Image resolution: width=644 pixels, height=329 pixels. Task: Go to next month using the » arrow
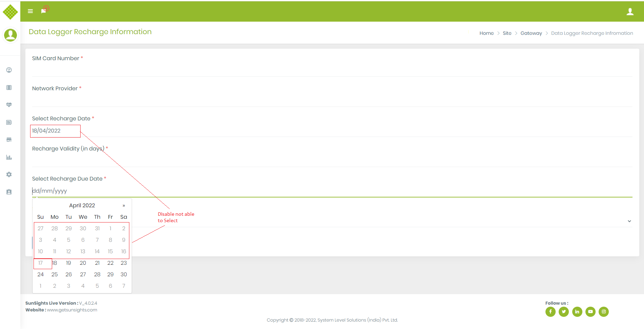(123, 205)
